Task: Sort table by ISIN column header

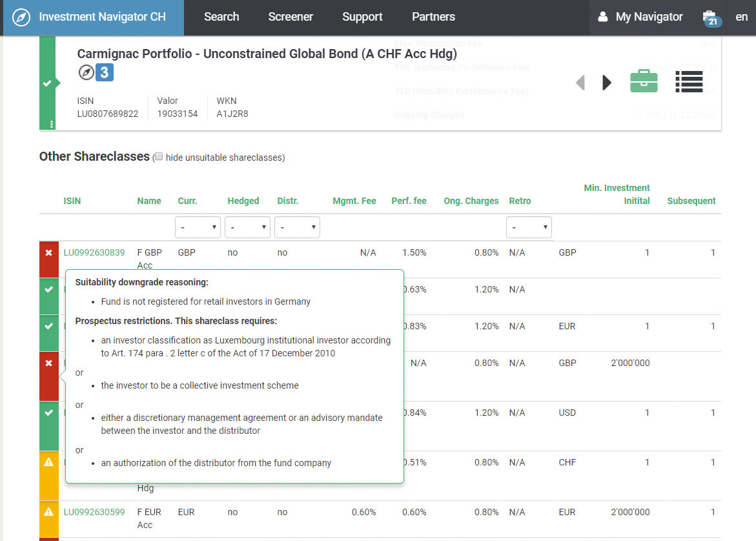Action: (72, 201)
